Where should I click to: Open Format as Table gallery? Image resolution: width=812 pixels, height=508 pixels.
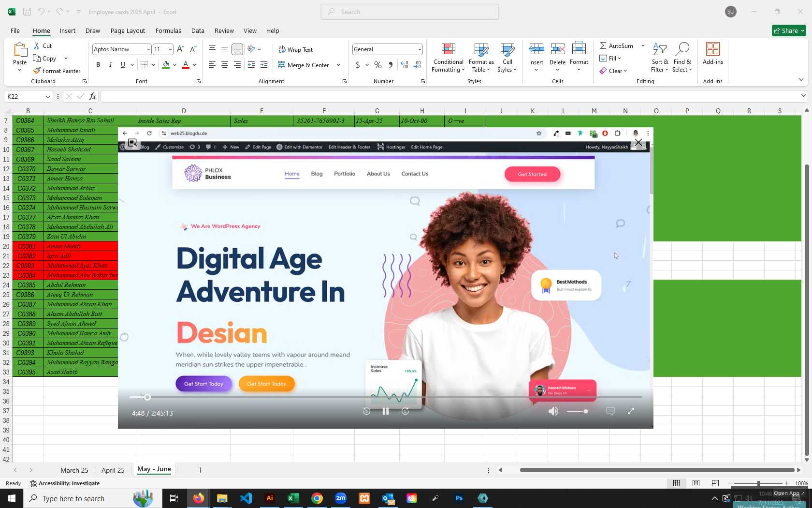[x=481, y=58]
